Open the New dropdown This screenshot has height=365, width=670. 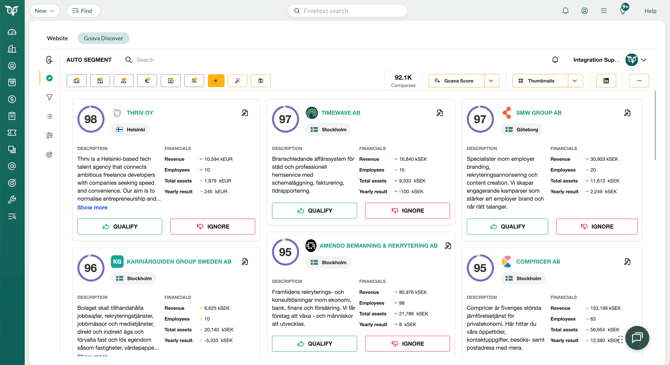[x=45, y=11]
